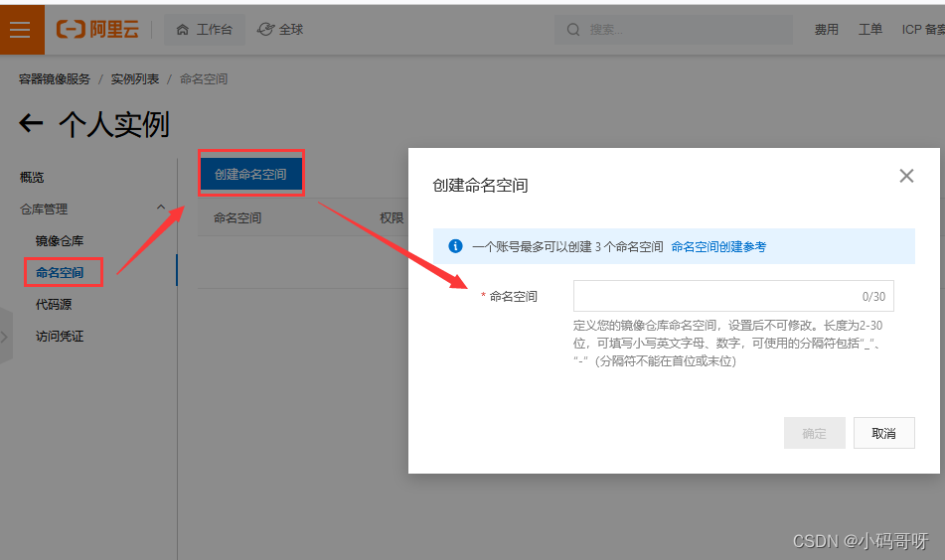Close the 创建命名空间 dialog

coord(906,176)
